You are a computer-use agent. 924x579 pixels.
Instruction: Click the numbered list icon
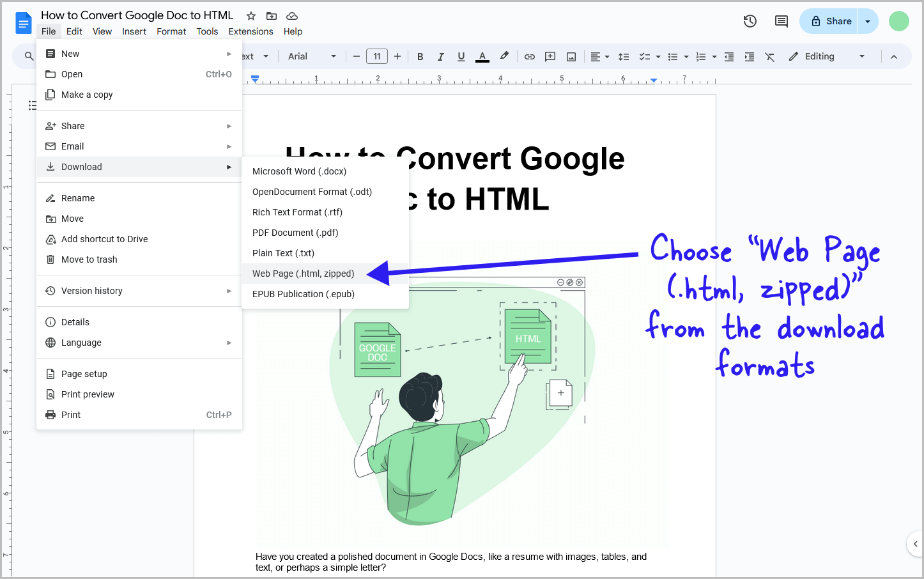[701, 56]
